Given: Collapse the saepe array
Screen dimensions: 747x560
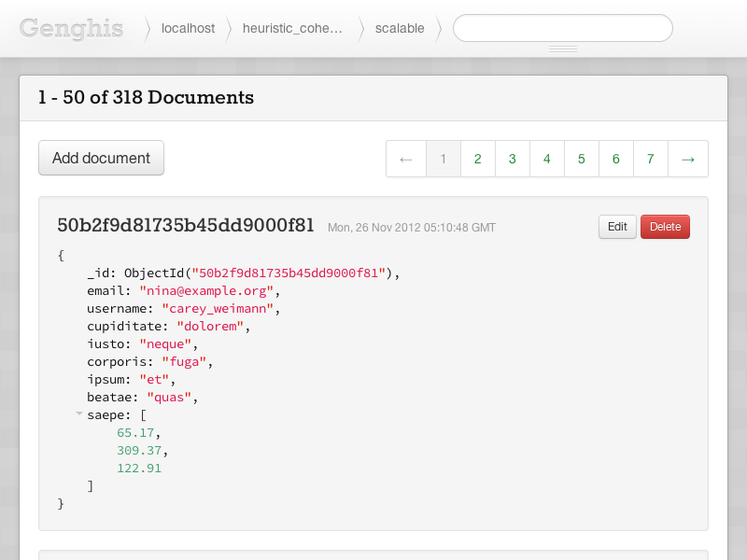Looking at the screenshot, I should pos(79,413).
